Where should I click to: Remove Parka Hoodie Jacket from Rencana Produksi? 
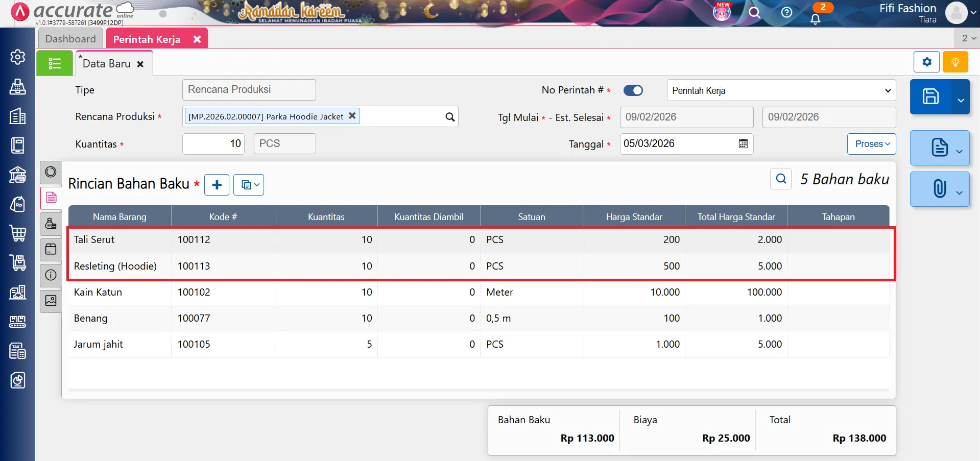pyautogui.click(x=352, y=116)
